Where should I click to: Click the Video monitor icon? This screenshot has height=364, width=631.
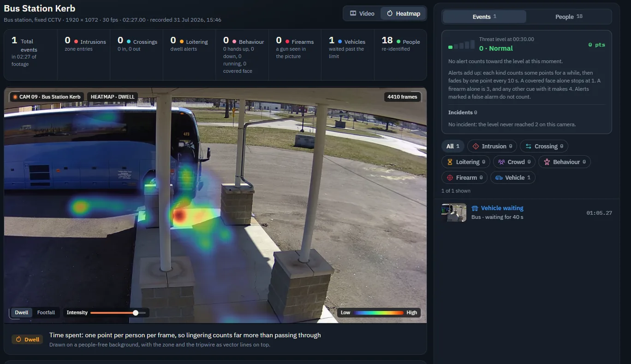pyautogui.click(x=353, y=13)
